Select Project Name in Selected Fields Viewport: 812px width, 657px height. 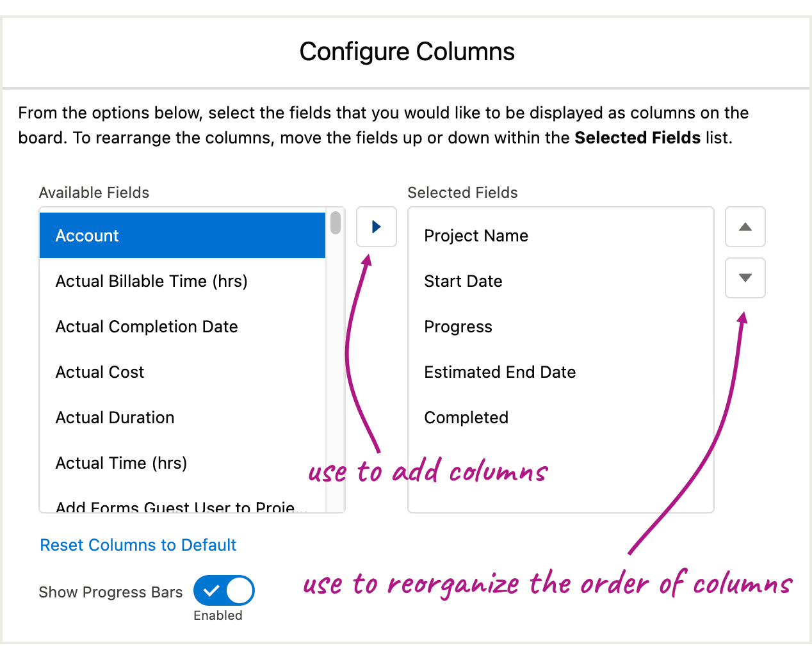[561, 236]
